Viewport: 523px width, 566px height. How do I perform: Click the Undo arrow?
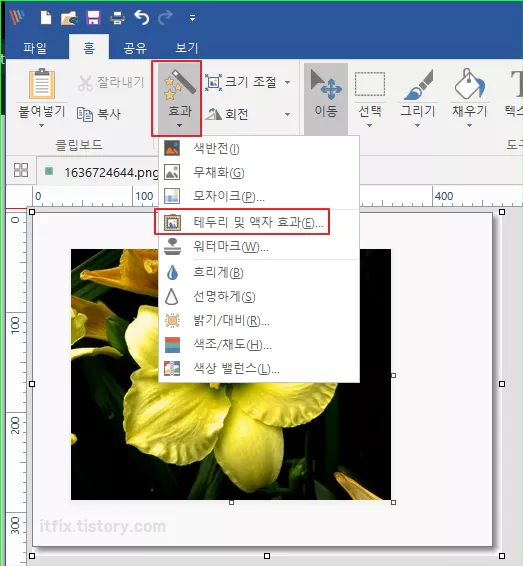141,17
